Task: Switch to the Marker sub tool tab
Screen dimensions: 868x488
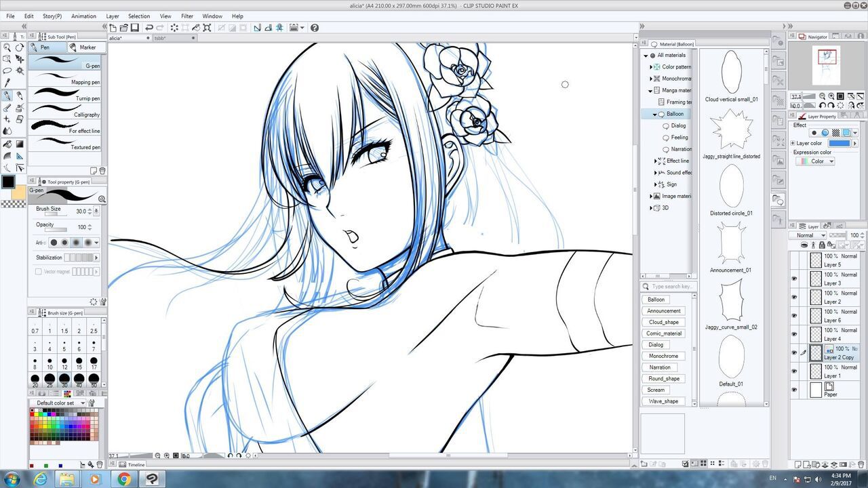Action: pyautogui.click(x=86, y=47)
